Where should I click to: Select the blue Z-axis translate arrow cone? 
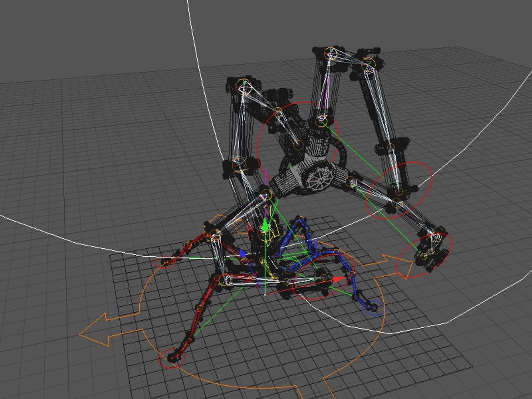pyautogui.click(x=242, y=253)
